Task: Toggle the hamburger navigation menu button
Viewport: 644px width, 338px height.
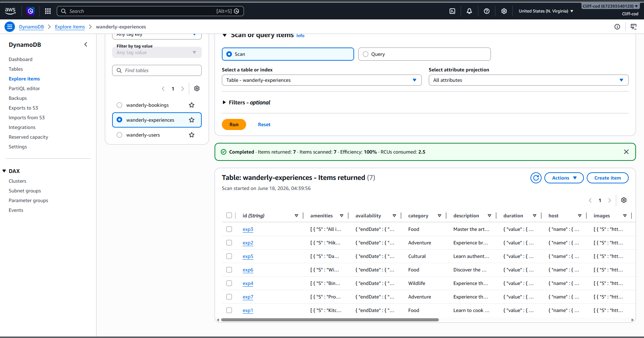Action: point(10,27)
